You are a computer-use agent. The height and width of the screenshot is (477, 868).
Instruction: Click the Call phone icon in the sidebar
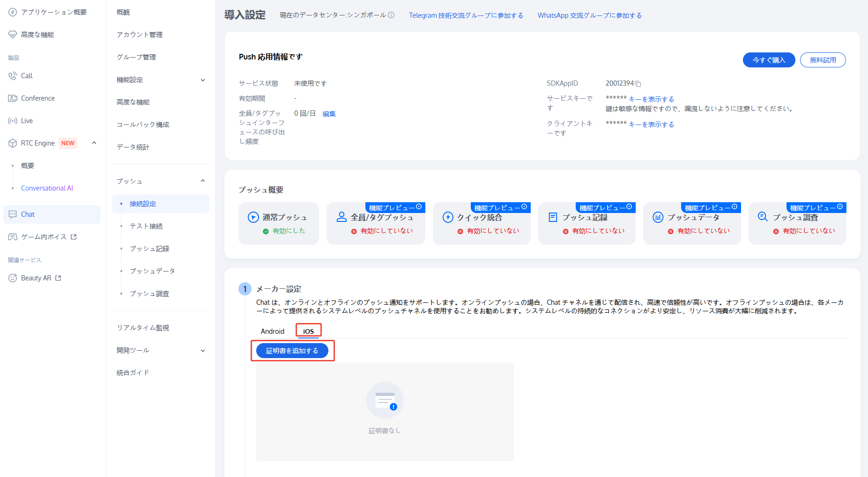(13, 76)
